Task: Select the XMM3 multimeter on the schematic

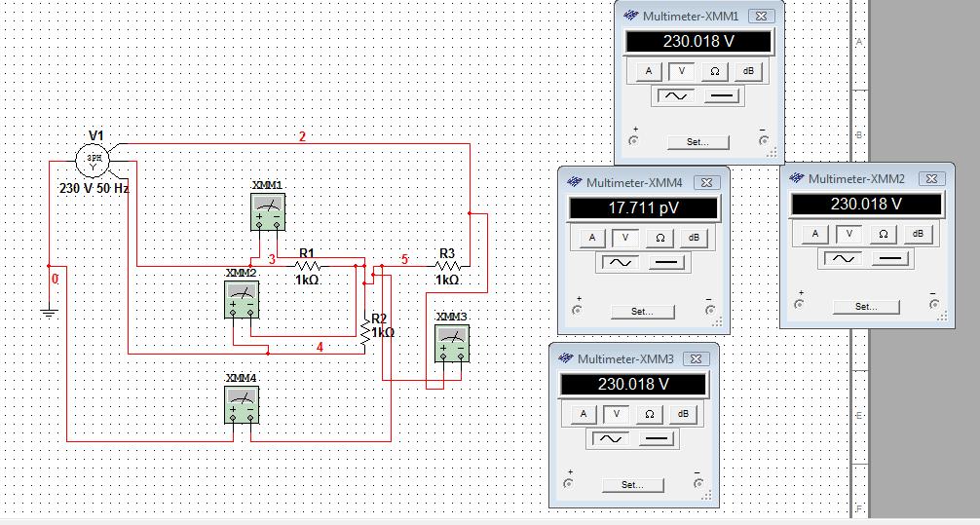Action: 451,344
